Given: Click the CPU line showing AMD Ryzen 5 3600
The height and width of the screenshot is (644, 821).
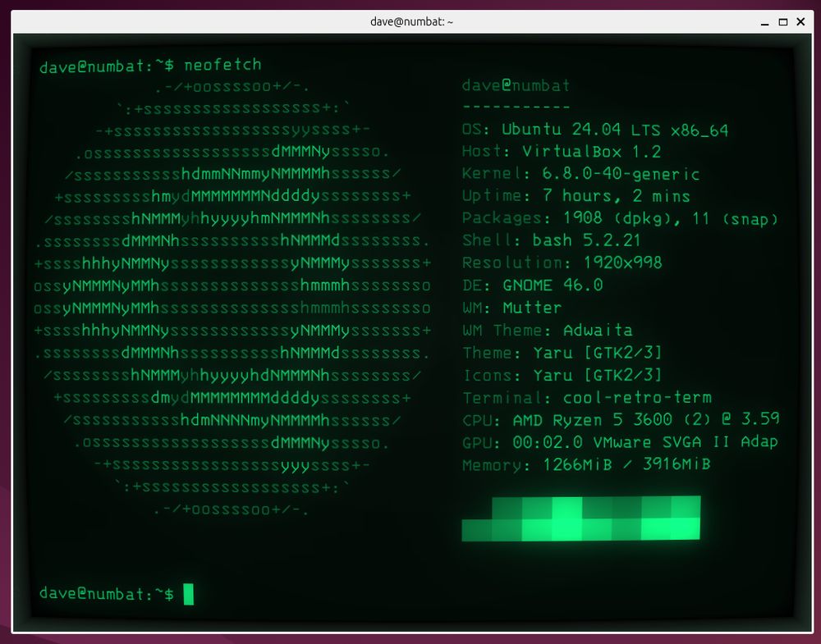Looking at the screenshot, I should (620, 420).
